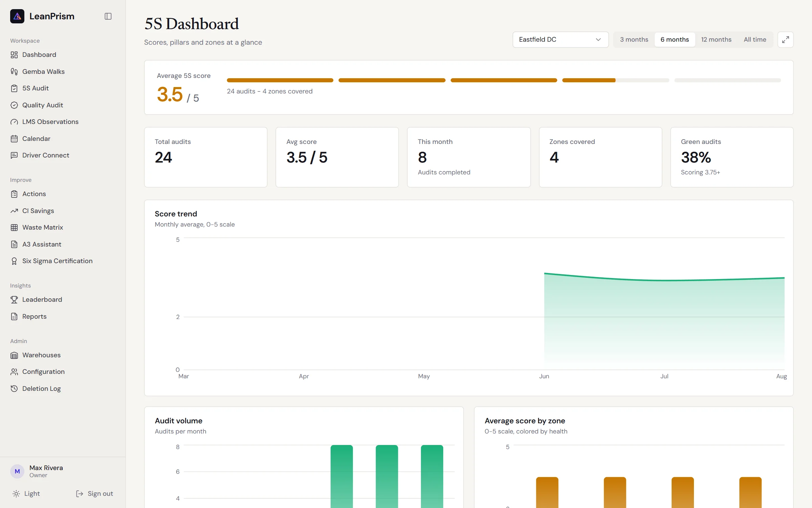This screenshot has width=812, height=508.
Task: Click the Driver Connect message icon
Action: click(x=14, y=155)
